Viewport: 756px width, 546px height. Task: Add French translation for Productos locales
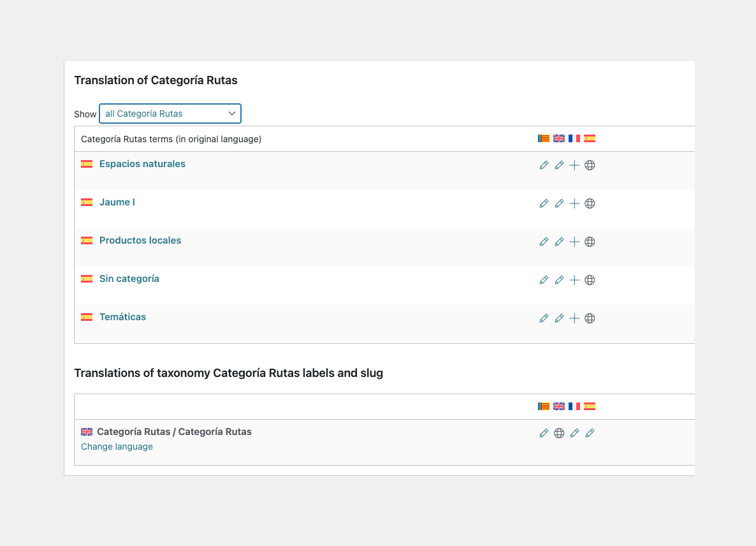click(x=574, y=242)
